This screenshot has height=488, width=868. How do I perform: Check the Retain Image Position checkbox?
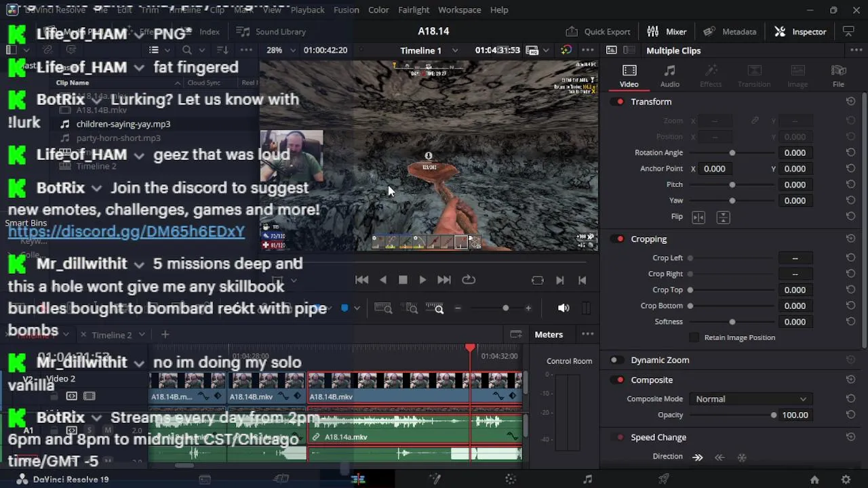694,338
